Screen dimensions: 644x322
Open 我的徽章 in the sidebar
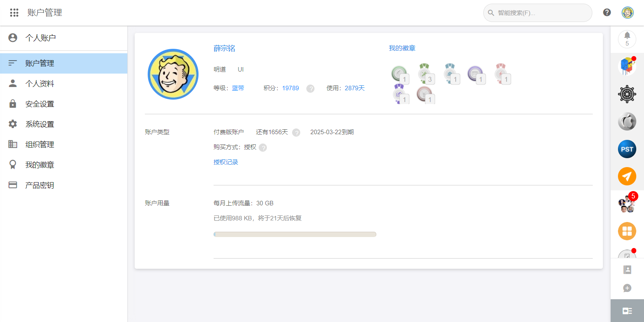coord(63,165)
